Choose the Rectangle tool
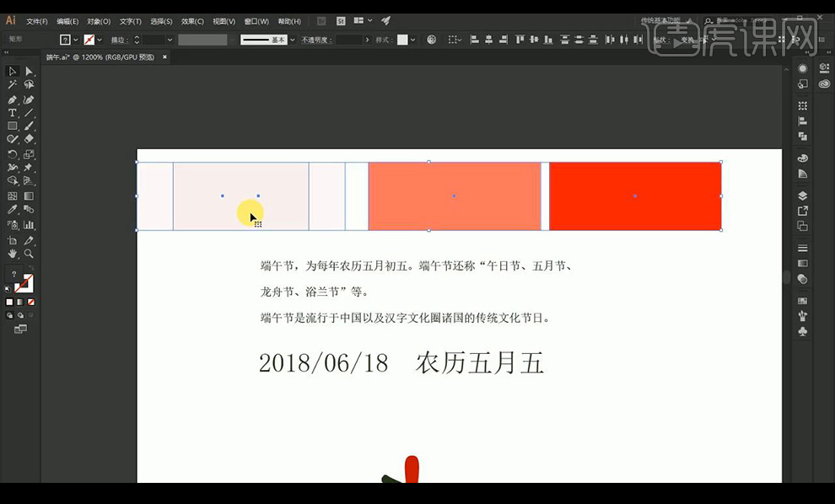 pyautogui.click(x=13, y=126)
